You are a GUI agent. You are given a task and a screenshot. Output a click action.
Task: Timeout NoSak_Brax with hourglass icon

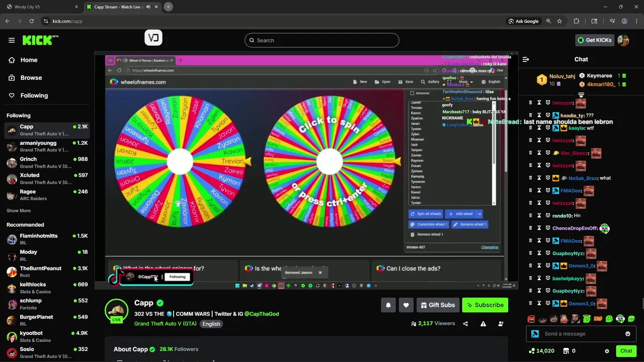coord(539,178)
